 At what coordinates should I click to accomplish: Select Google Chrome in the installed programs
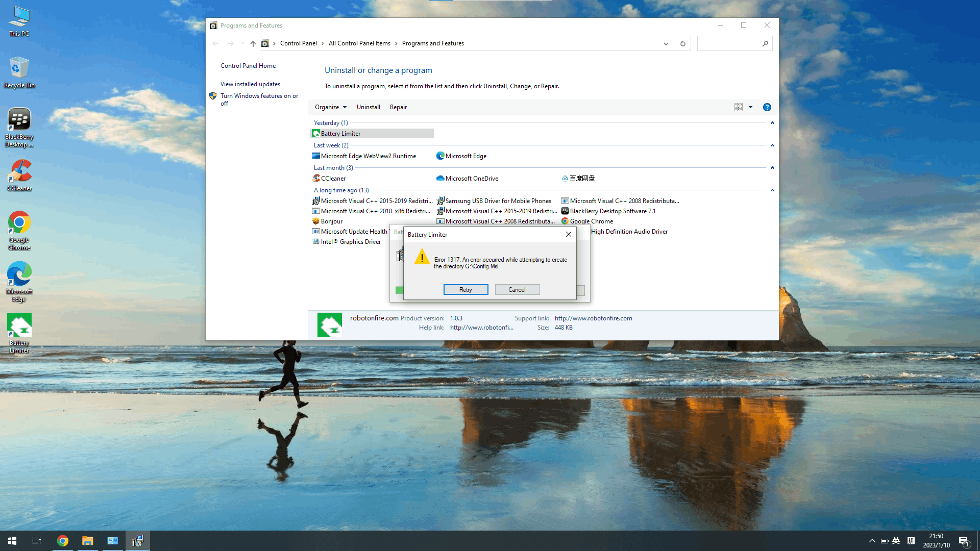pos(591,221)
